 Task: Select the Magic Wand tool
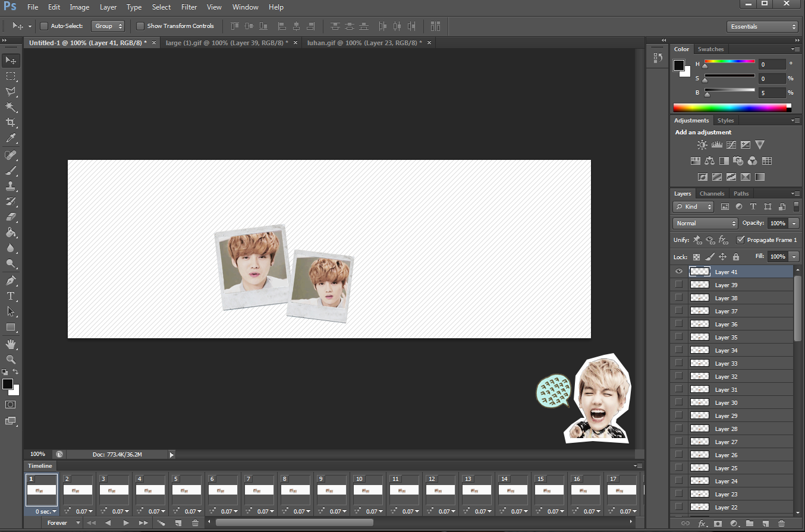[11, 107]
